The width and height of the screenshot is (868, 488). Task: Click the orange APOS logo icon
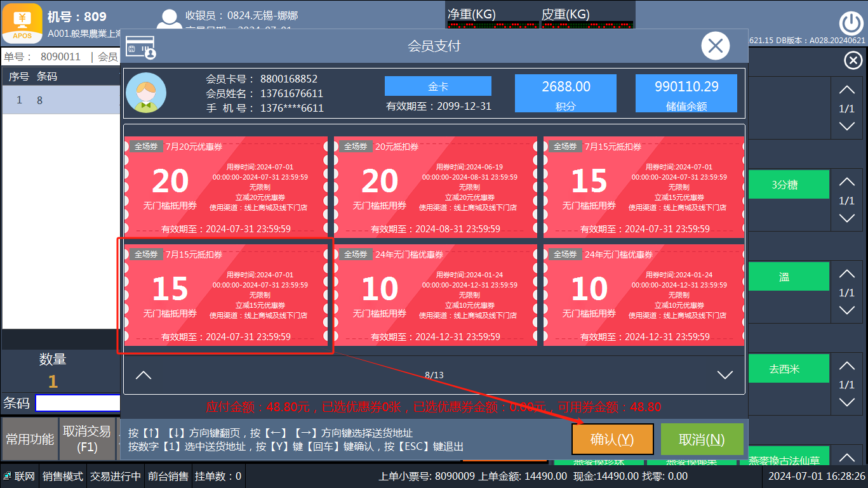click(23, 23)
